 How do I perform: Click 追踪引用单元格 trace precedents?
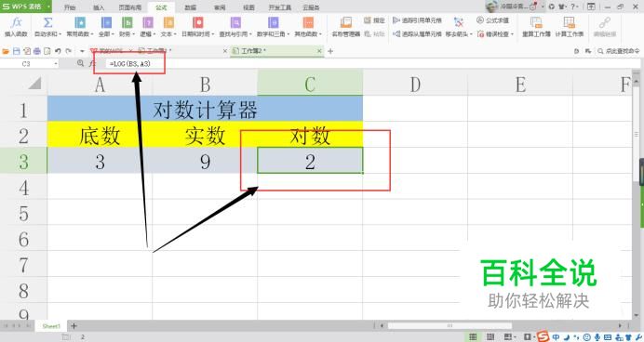417,20
